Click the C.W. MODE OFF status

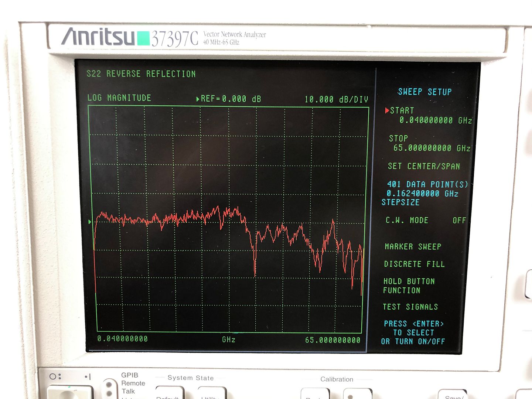[459, 220]
